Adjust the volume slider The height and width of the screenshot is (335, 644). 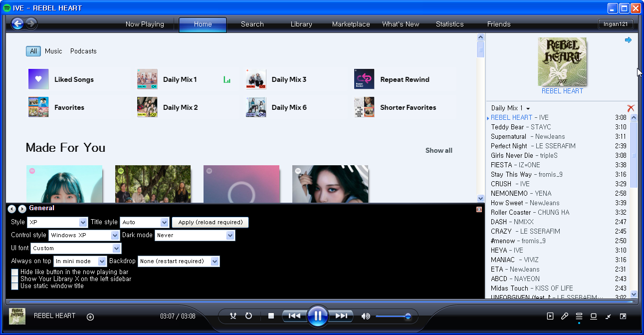[393, 316]
